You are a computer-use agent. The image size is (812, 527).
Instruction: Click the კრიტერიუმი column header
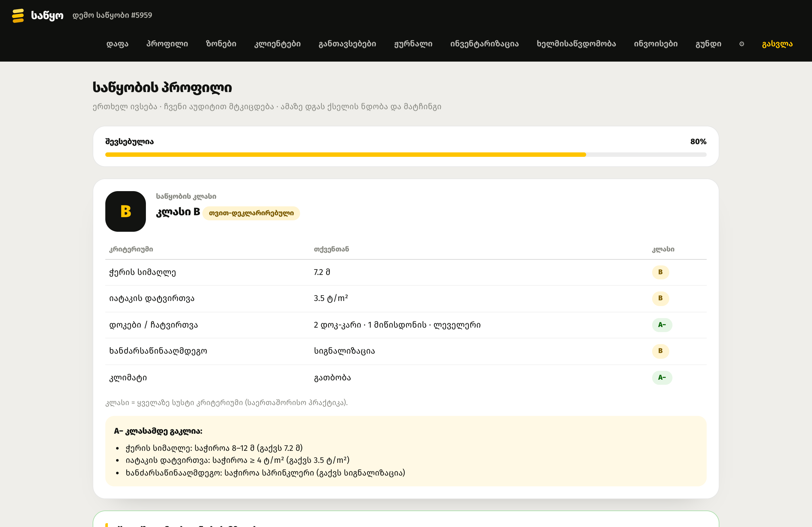pos(131,249)
